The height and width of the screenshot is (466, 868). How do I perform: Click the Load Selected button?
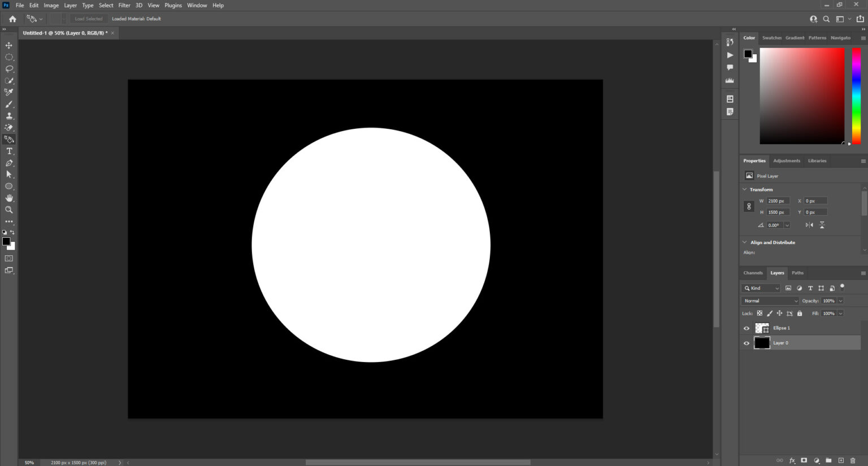click(89, 19)
